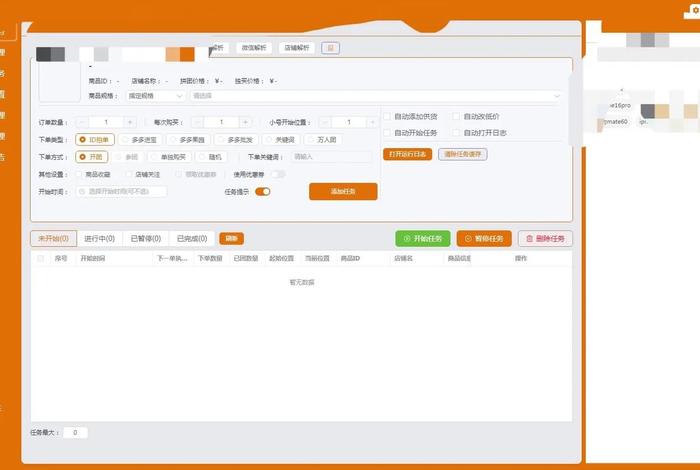Image resolution: width=700 pixels, height=470 pixels.
Task: Click the 下单数量 column header
Action: 210,258
